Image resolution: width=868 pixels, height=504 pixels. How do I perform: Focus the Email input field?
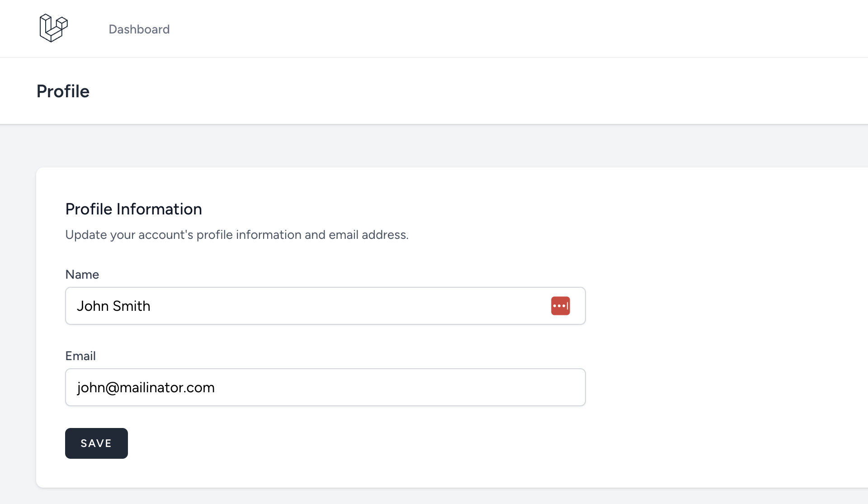[325, 387]
